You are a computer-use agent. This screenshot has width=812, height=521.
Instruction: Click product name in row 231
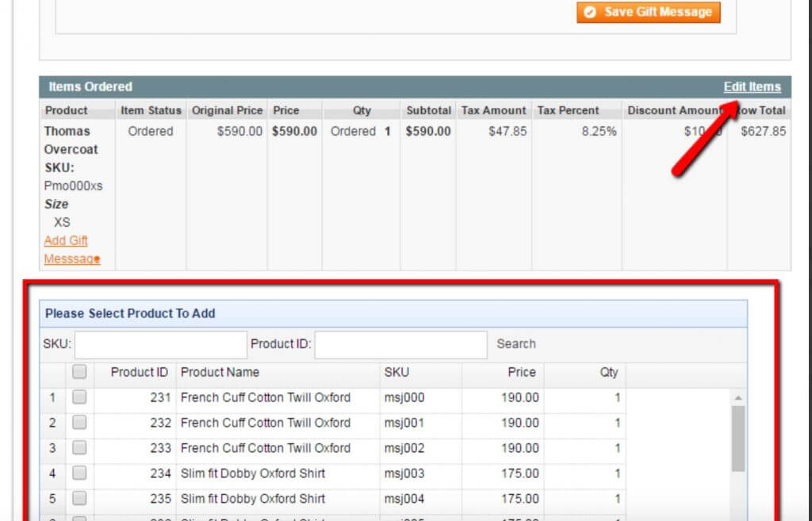(x=266, y=398)
